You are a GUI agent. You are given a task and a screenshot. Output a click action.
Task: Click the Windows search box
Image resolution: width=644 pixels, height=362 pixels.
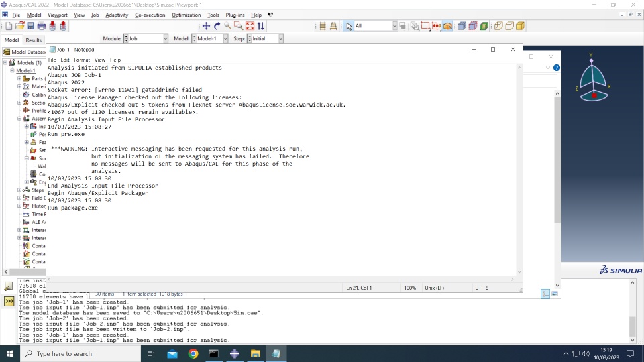click(x=80, y=353)
